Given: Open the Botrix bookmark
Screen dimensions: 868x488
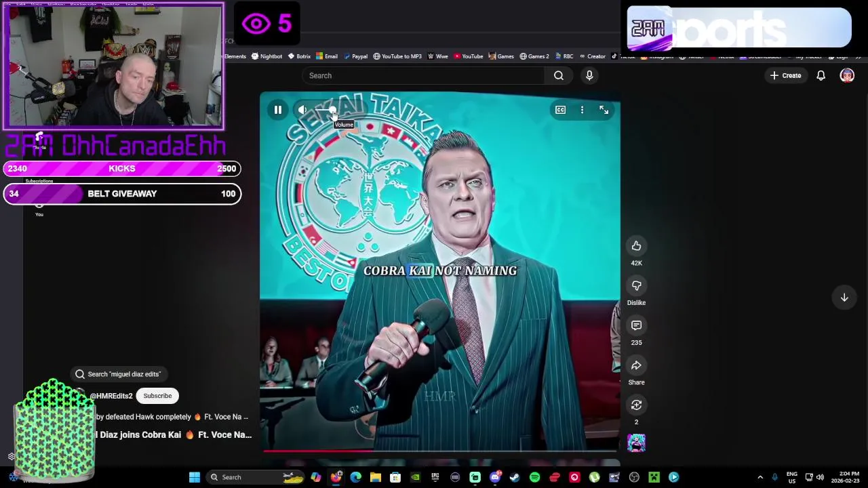Looking at the screenshot, I should (299, 56).
